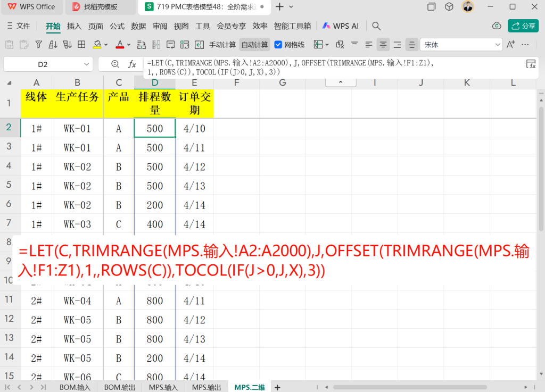Screen dimensions: 545x392
Task: Click the cube icon in title bar
Action: pyautogui.click(x=449, y=6)
